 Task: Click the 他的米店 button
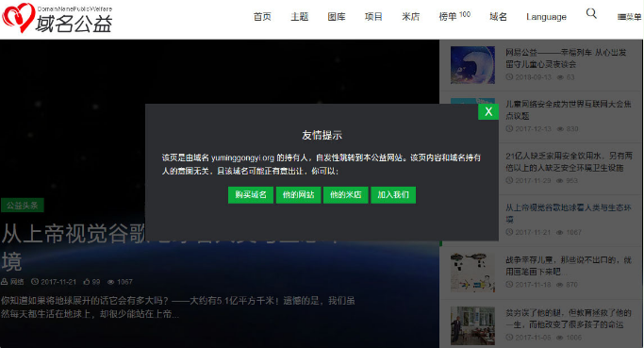click(346, 195)
